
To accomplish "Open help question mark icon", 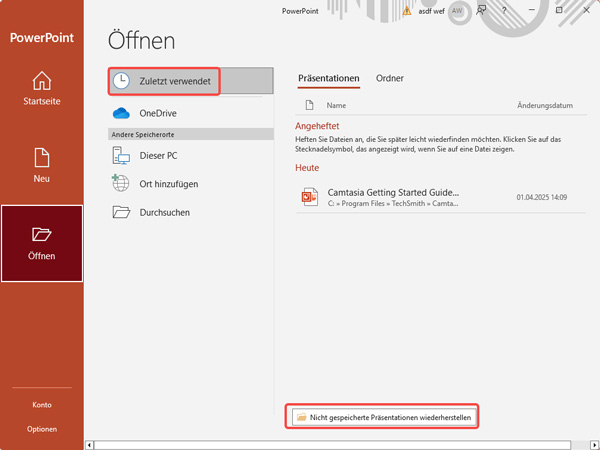I will coord(504,11).
